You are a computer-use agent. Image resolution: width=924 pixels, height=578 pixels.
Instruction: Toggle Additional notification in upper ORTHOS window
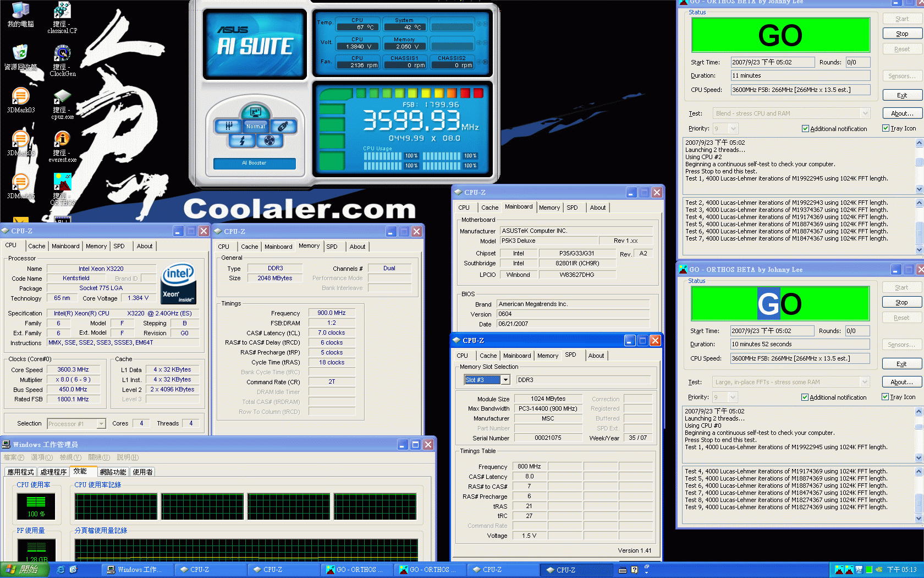click(x=834, y=128)
